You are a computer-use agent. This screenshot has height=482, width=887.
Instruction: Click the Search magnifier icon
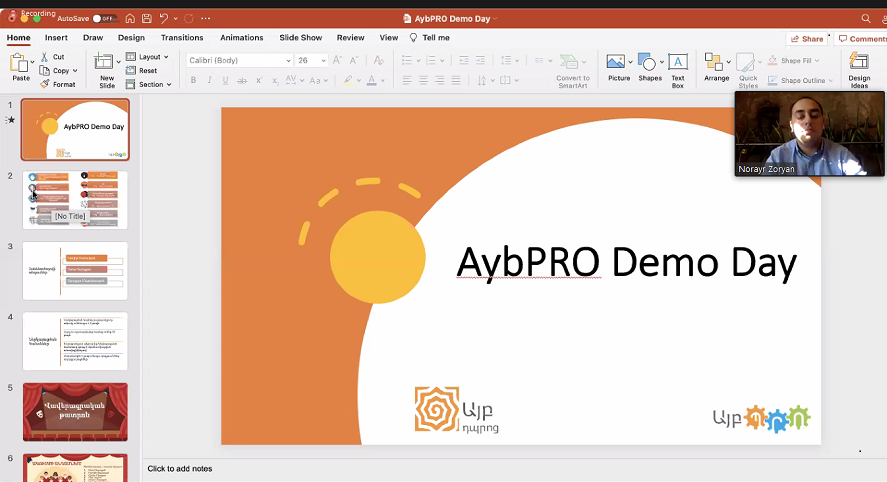[x=866, y=19]
